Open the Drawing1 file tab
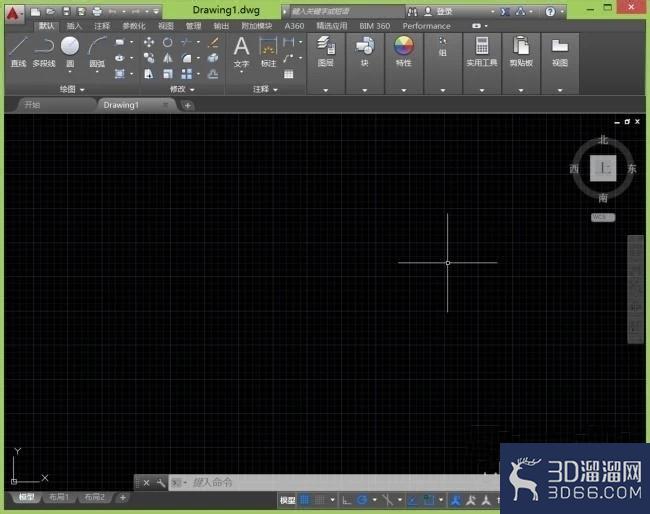 [121, 105]
